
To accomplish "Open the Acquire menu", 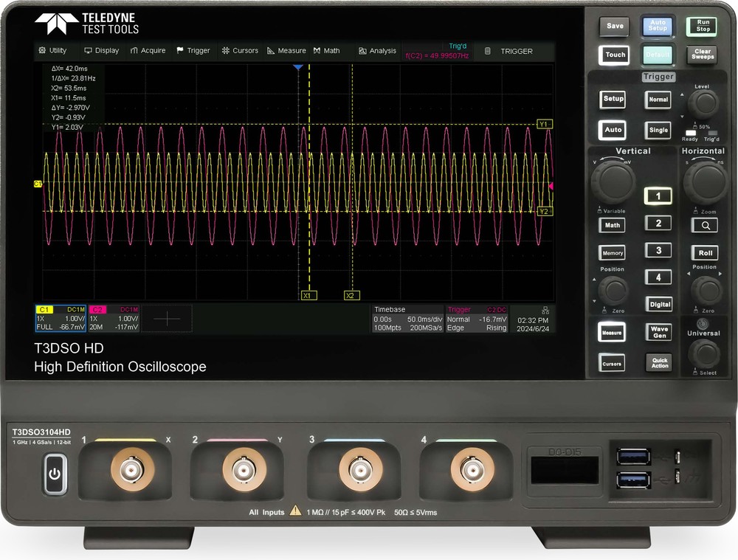I will point(148,50).
